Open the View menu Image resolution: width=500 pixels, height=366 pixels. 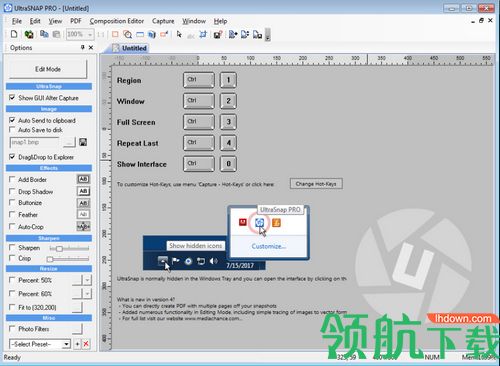[x=55, y=21]
